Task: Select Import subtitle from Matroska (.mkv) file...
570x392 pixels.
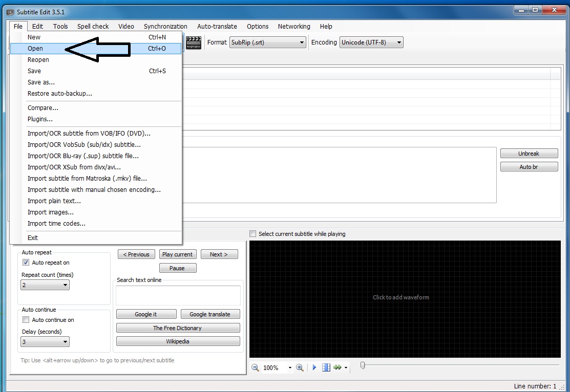Action: [96, 179]
